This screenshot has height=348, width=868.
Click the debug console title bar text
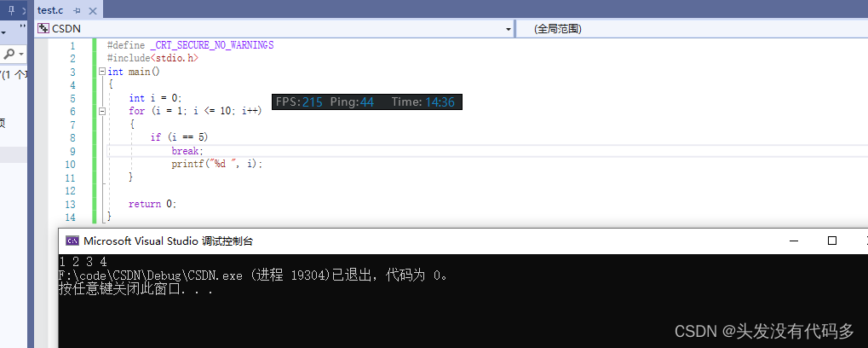coord(168,241)
